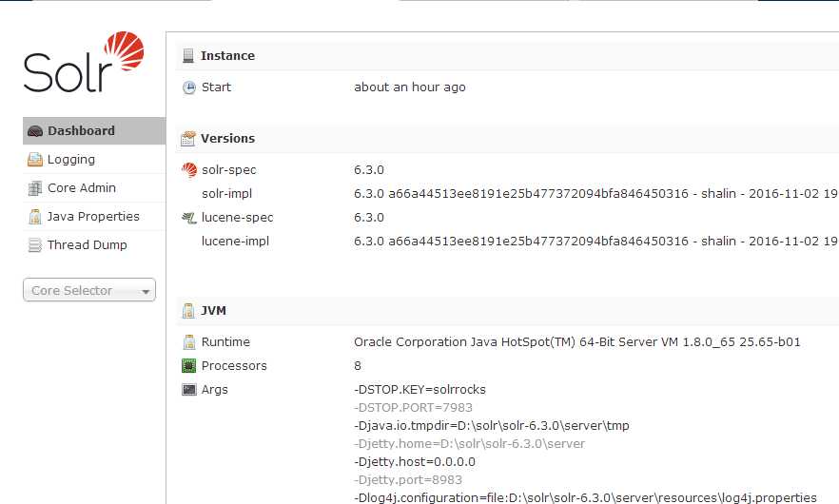Click the Instance heading

coord(227,56)
